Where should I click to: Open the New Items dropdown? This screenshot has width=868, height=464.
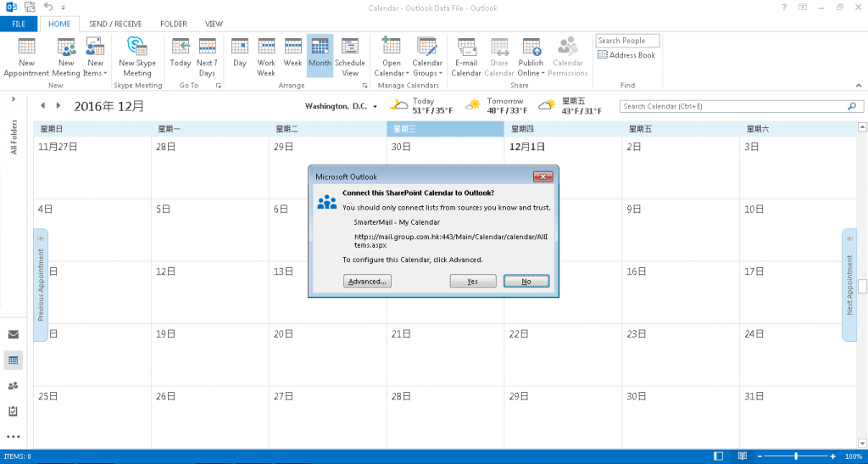point(95,58)
